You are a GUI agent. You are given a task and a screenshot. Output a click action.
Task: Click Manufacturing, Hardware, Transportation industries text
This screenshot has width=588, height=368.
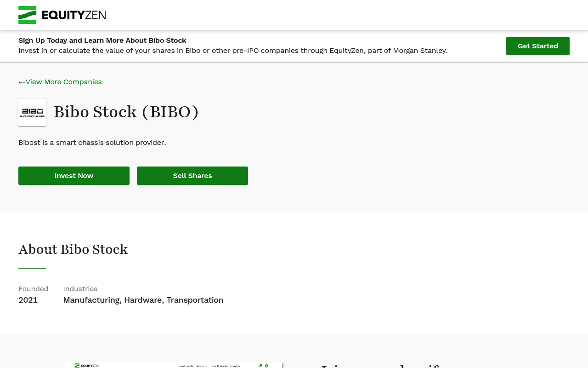[x=143, y=300]
